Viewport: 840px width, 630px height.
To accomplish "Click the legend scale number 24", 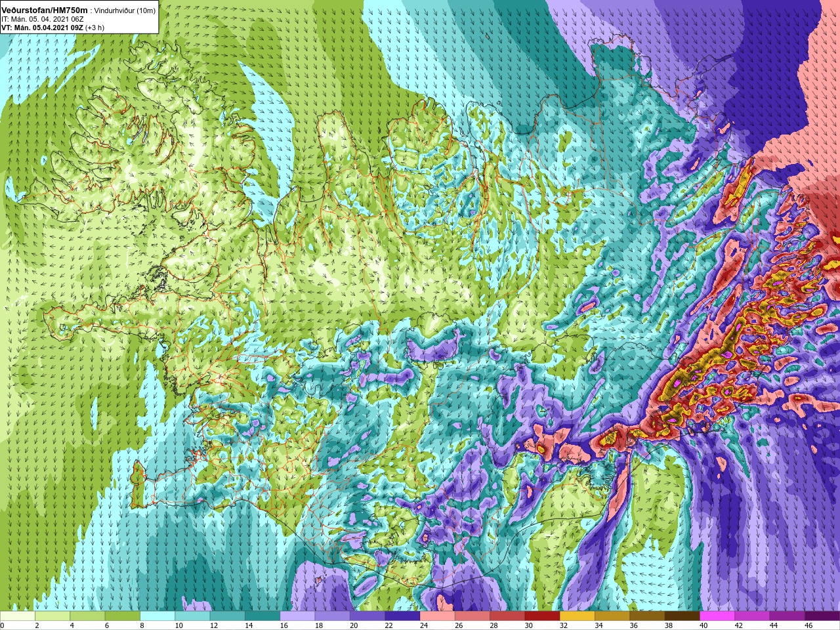I will point(424,625).
